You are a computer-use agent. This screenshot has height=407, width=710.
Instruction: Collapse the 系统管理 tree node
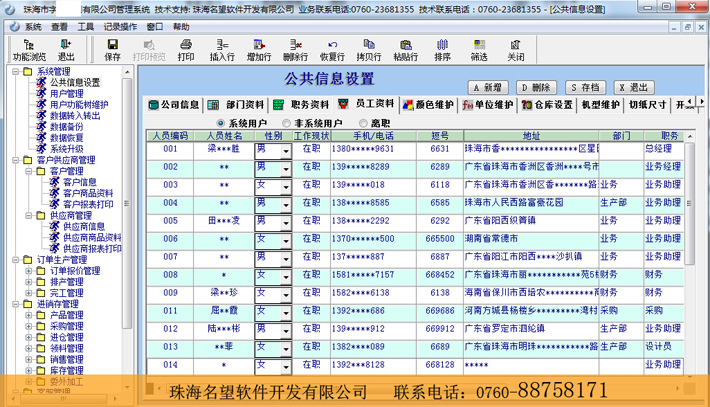16,72
